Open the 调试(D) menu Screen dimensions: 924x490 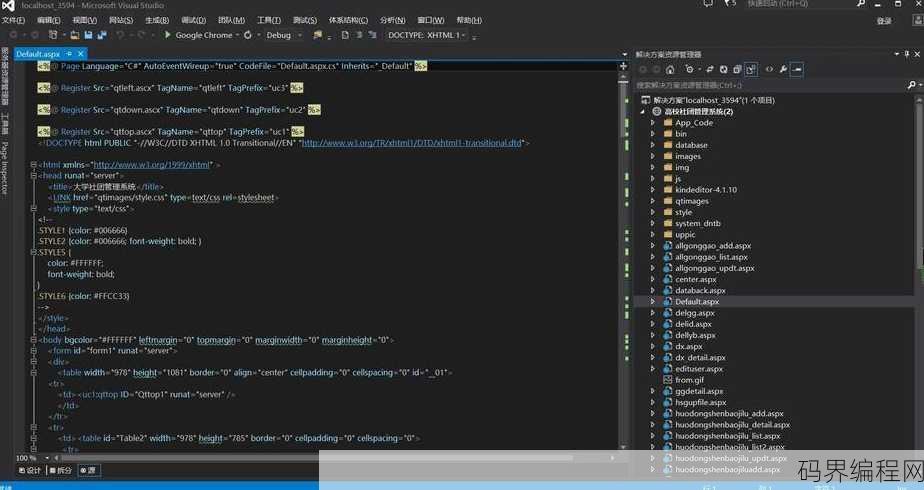tap(193, 20)
